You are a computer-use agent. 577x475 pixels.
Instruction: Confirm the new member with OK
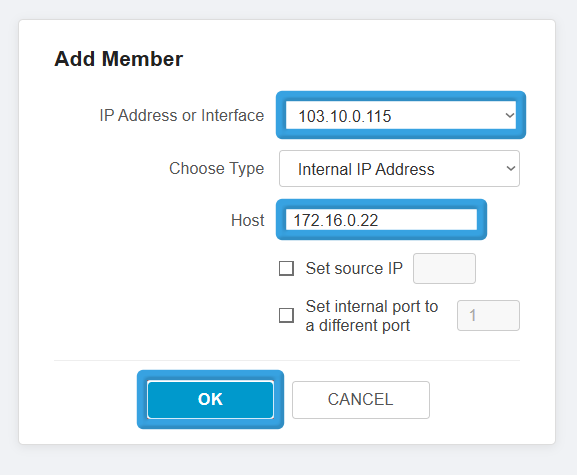[210, 400]
